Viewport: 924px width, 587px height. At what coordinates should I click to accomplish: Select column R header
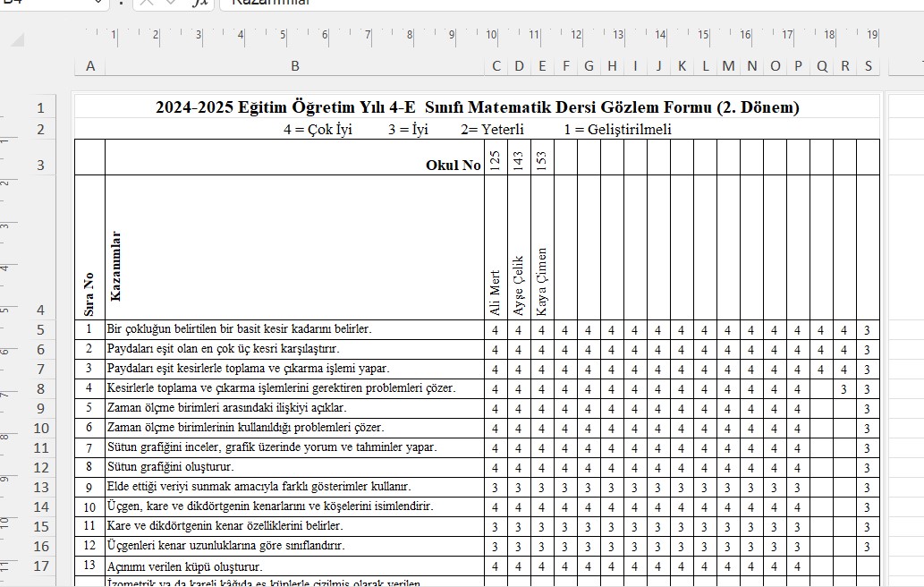click(x=845, y=66)
